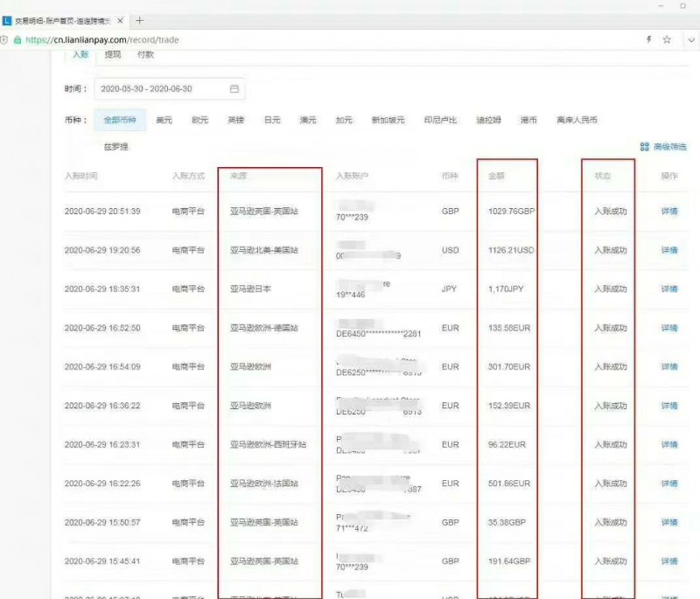700x599 pixels.
Task: Open 详情 for the 1029.76GBP record
Action: 669,212
